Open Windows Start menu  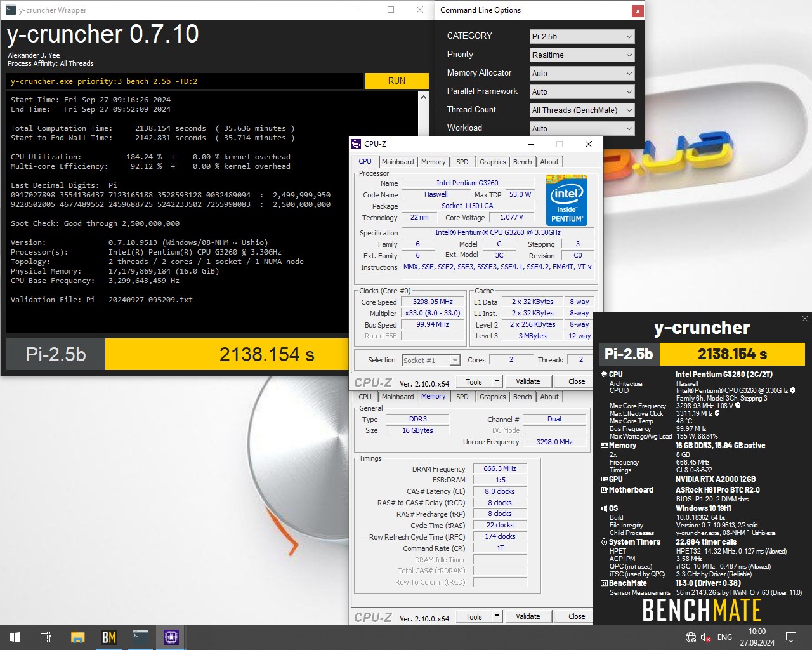15,637
